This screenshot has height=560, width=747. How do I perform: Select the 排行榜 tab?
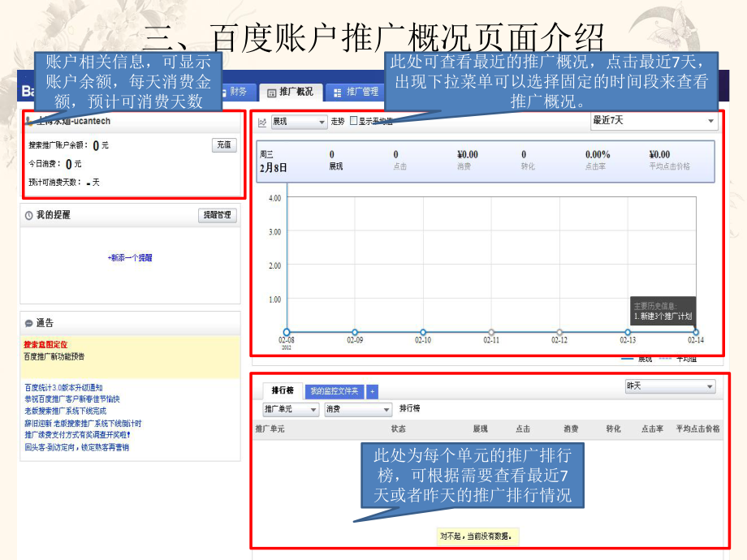(x=281, y=390)
